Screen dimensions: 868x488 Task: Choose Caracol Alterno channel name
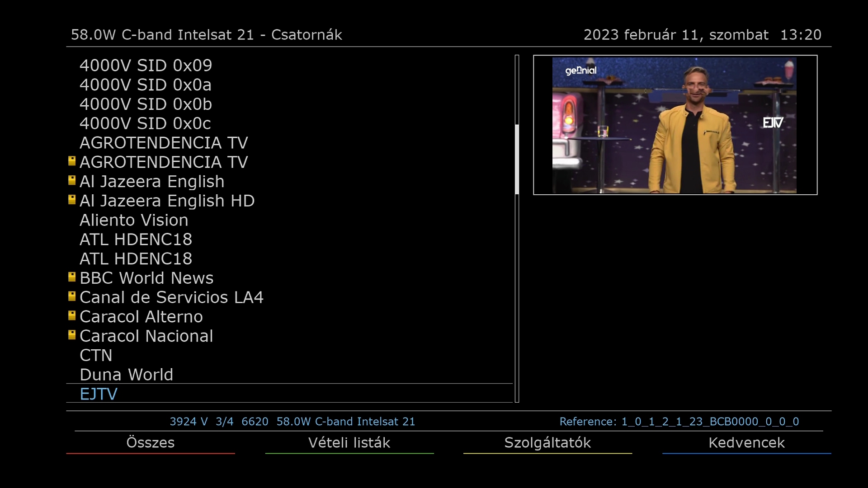click(141, 317)
